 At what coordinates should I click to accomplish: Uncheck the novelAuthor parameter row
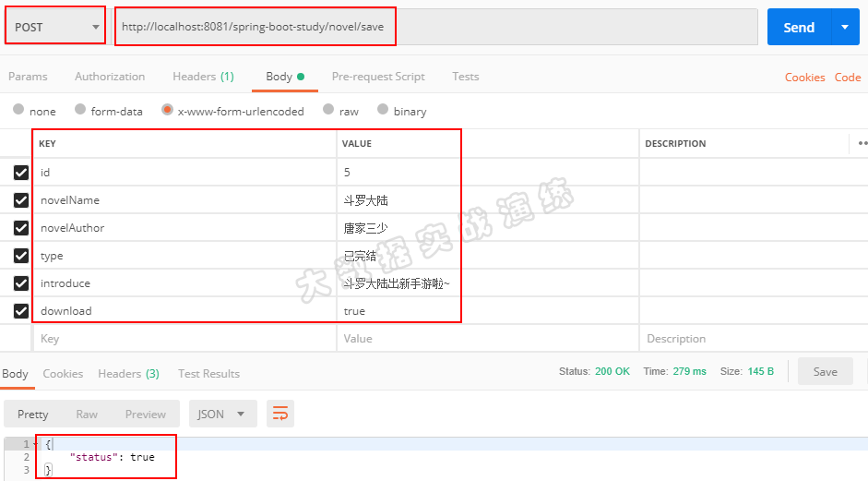21,228
